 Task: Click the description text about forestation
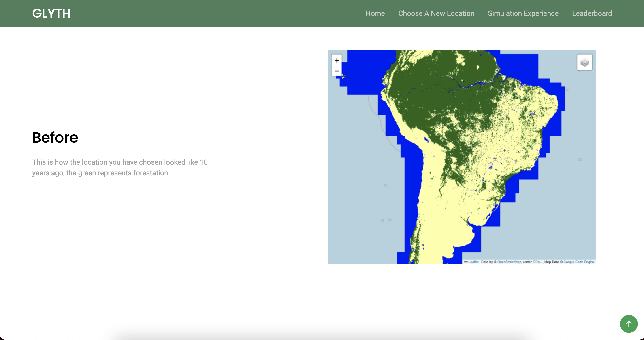[120, 168]
